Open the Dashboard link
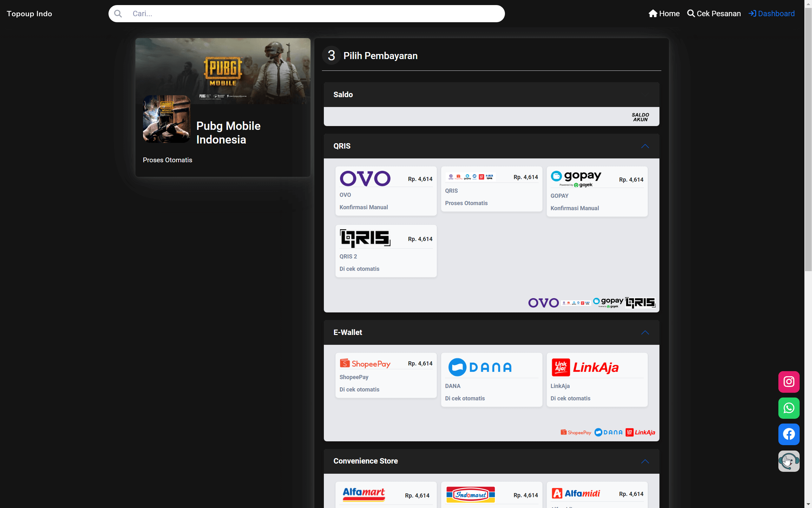Image resolution: width=812 pixels, height=508 pixels. click(x=771, y=13)
